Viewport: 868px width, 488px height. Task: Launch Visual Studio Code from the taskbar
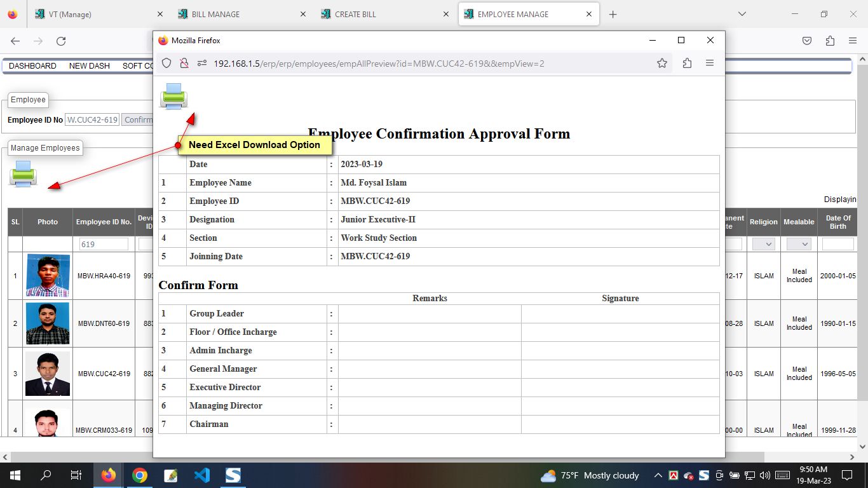pos(202,475)
